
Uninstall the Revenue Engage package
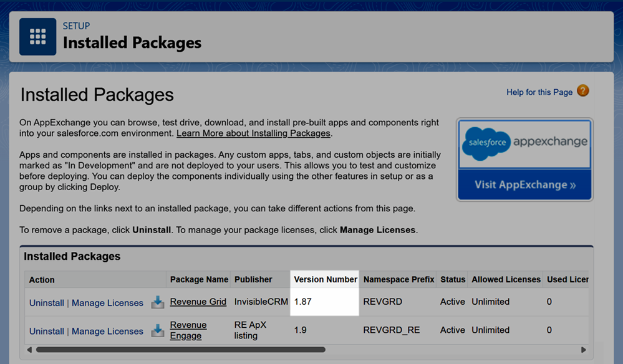click(x=47, y=331)
